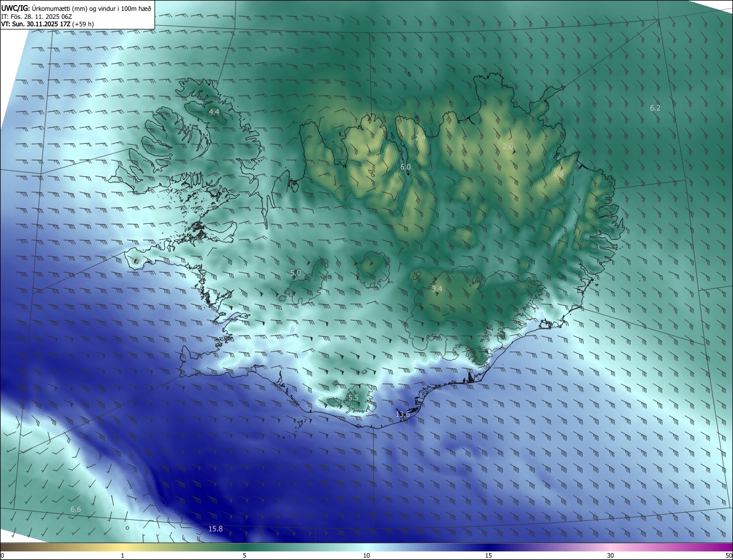Click the colorbar tick label 10
This screenshot has width=733, height=560.
[366, 555]
